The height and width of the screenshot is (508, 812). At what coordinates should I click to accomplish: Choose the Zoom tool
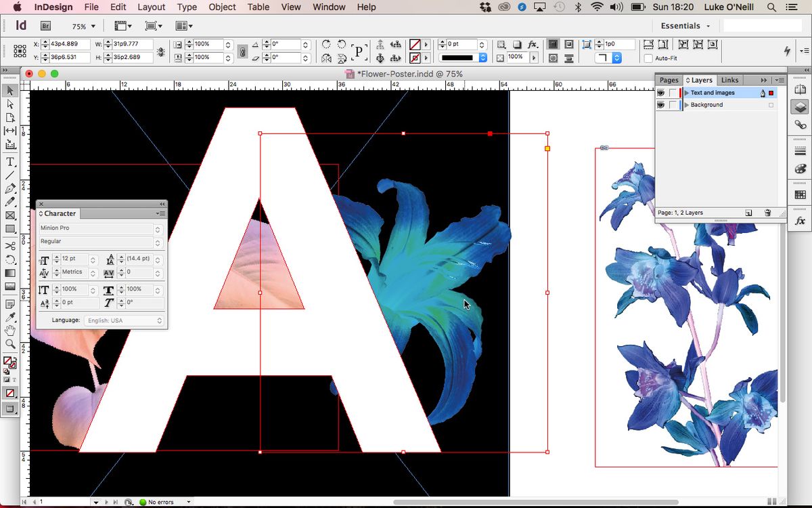click(x=9, y=343)
